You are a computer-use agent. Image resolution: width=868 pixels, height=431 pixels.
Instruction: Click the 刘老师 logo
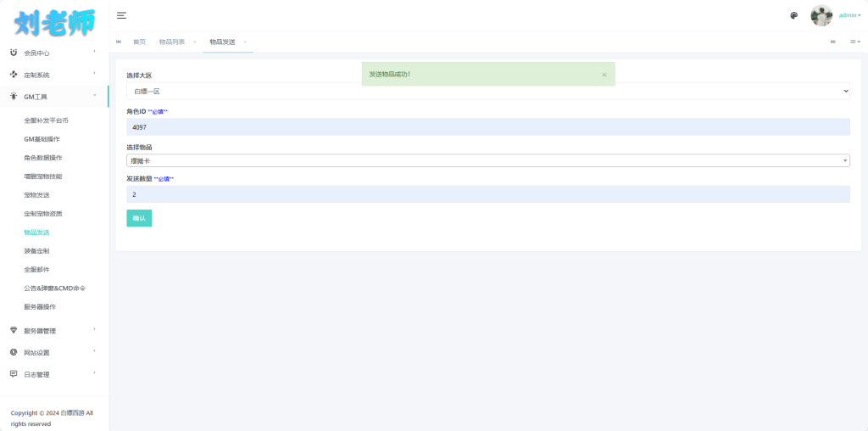coord(54,23)
